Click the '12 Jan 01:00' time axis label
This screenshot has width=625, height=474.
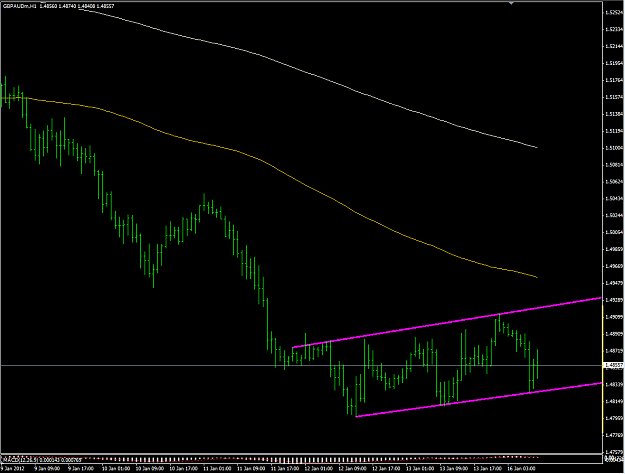tap(318, 469)
